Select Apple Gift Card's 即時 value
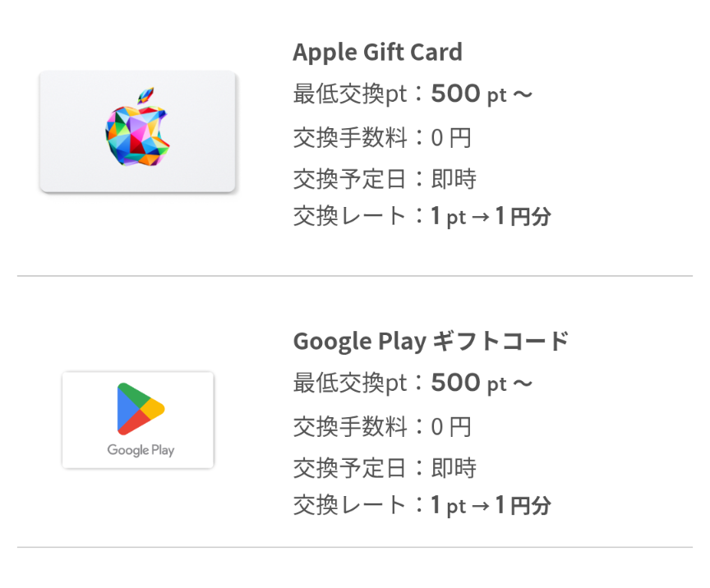The width and height of the screenshot is (710, 588). tap(454, 178)
